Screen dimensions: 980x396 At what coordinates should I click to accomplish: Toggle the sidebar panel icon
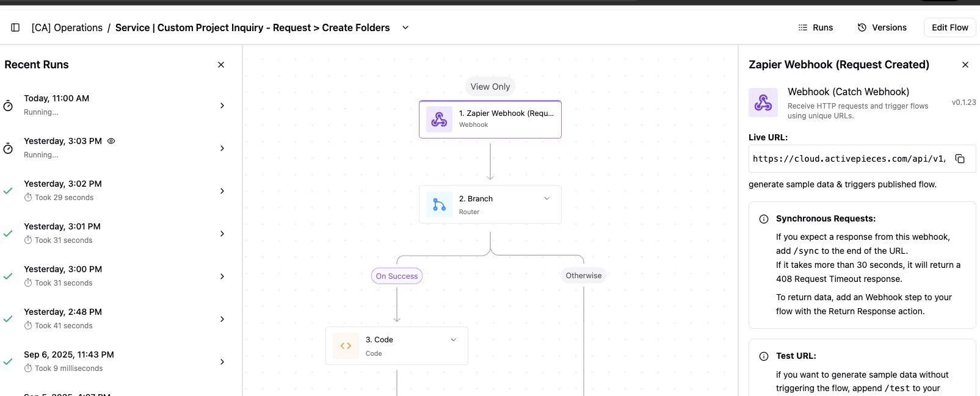[15, 27]
